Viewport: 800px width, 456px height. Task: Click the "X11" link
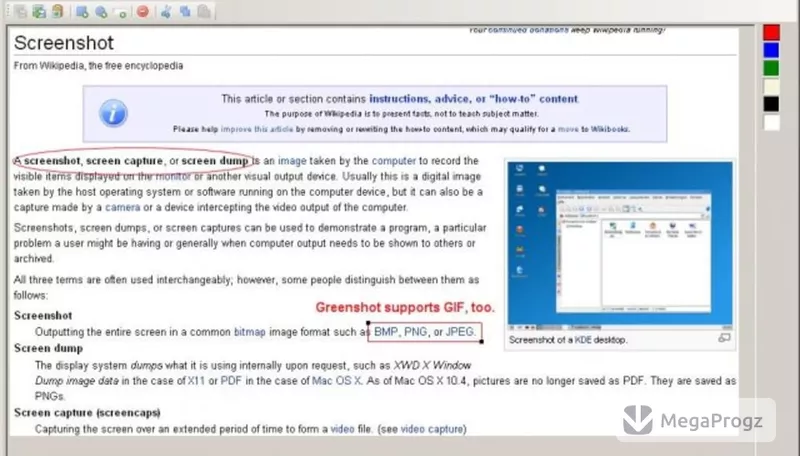196,381
